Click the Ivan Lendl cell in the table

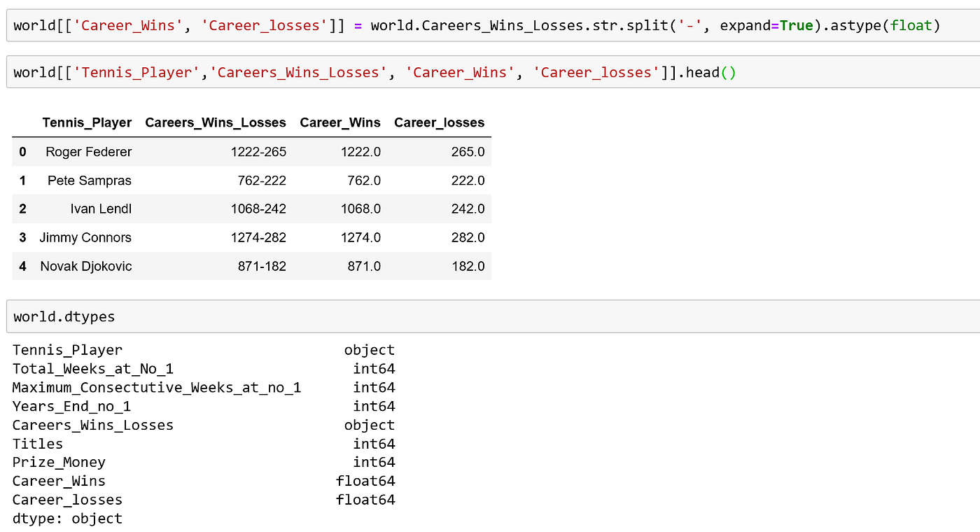101,209
